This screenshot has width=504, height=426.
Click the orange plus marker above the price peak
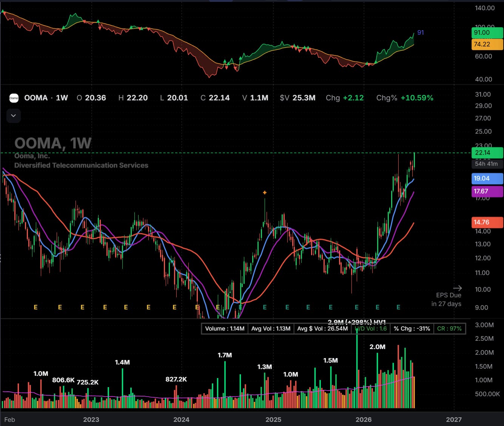pos(265,192)
